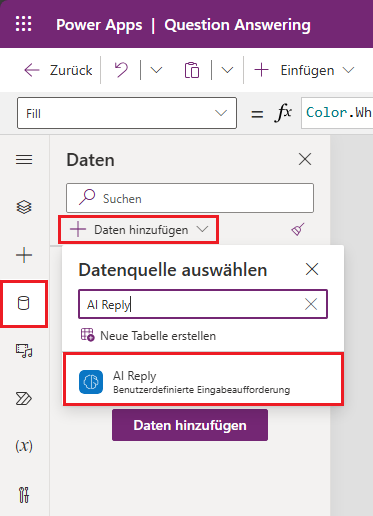Screen dimensions: 373x516
Task: Select AI Reply from data source results
Action: [x=203, y=380]
